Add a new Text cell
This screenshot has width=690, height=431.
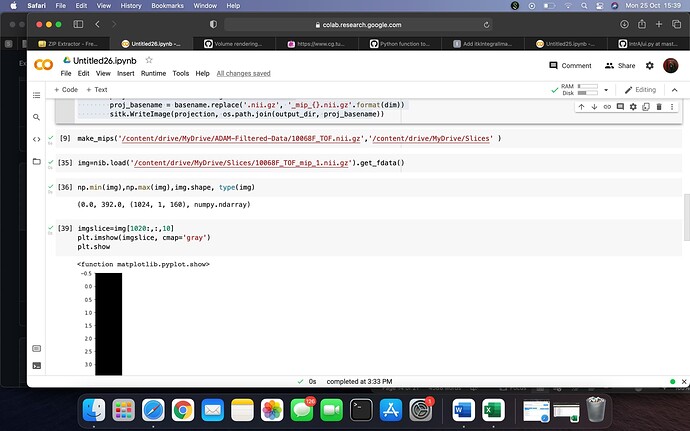point(96,90)
